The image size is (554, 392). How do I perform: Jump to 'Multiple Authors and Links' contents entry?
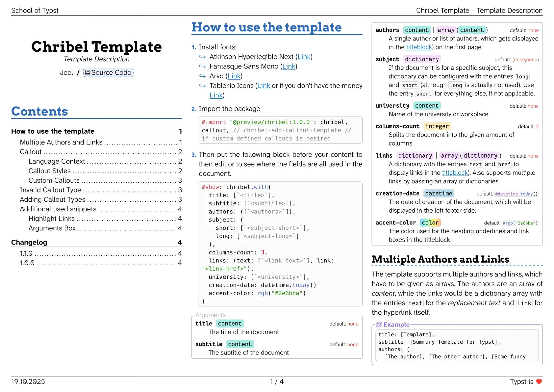pos(61,142)
